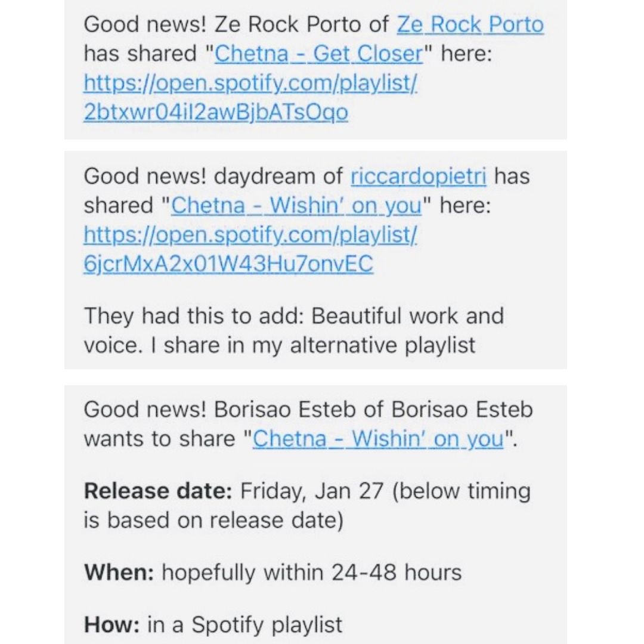This screenshot has width=644, height=644.
Task: Click the "I share in my alternative playlist" line
Action: (x=314, y=345)
